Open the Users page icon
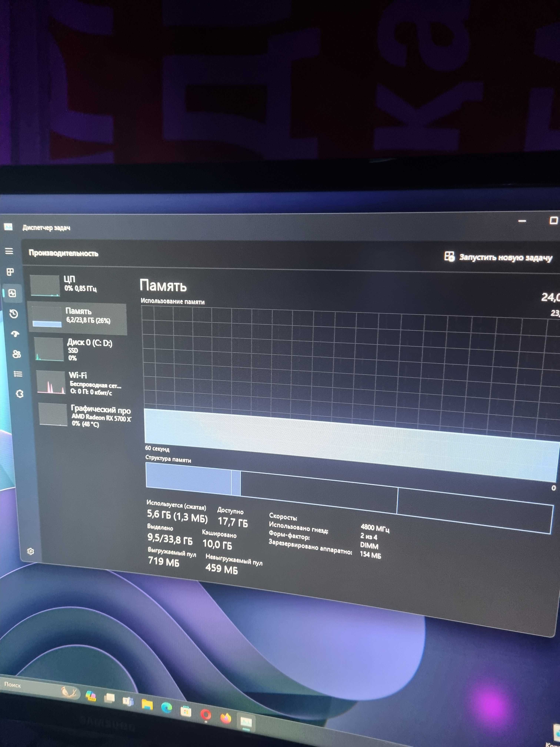The width and height of the screenshot is (560, 747). (x=16, y=354)
